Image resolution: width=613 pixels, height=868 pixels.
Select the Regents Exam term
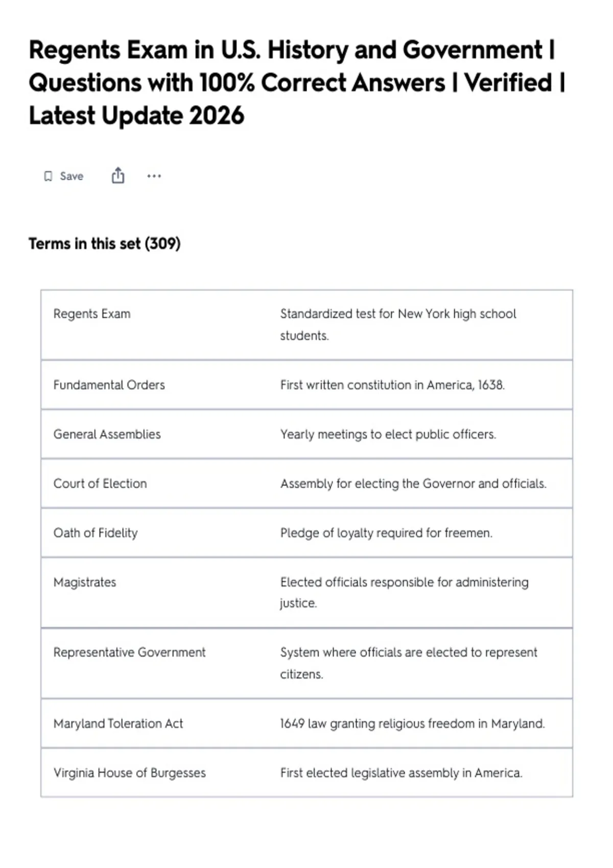pos(92,314)
